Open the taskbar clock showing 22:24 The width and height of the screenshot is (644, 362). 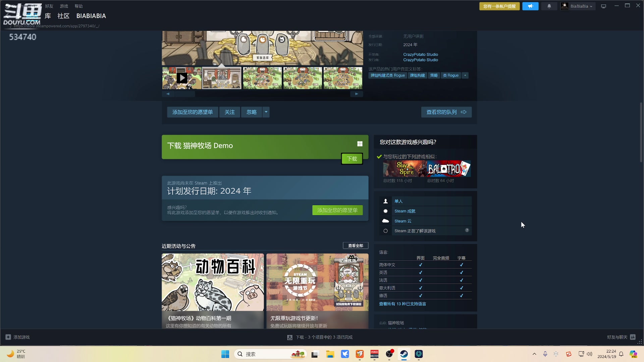click(607, 354)
